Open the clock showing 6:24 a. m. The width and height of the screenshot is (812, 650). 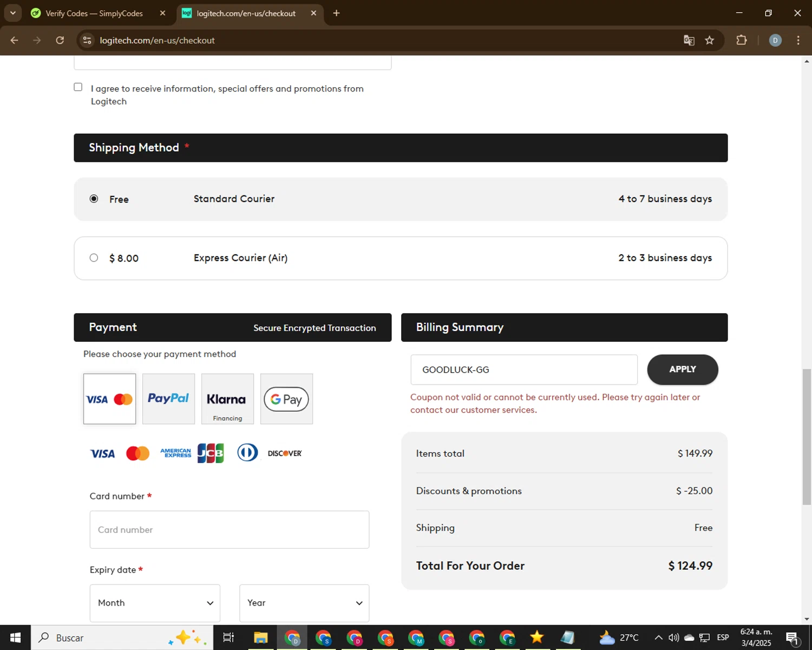756,638
